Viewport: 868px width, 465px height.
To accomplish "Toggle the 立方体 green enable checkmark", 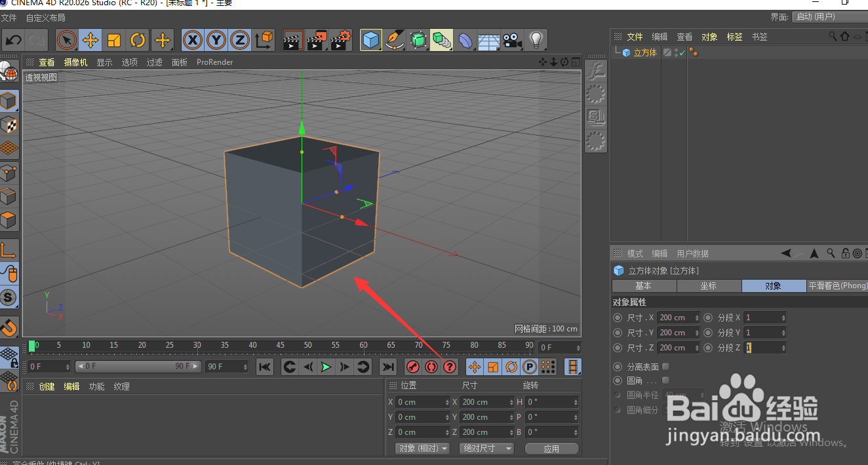I will (x=682, y=53).
